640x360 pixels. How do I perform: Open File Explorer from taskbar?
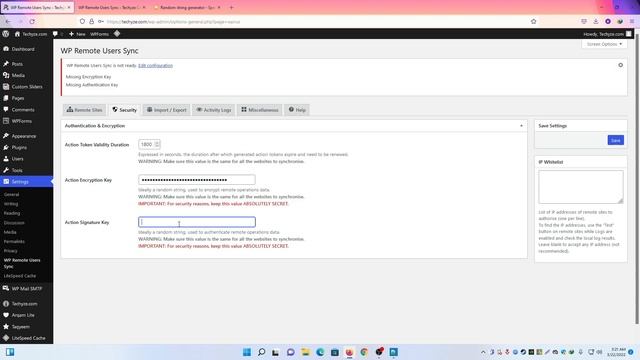click(x=305, y=352)
